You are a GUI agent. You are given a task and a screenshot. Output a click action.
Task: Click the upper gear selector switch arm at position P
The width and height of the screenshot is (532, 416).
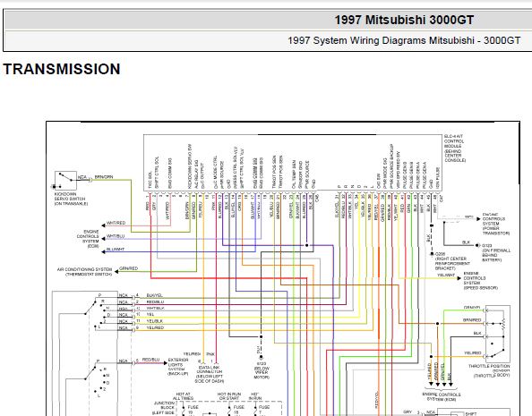click(x=91, y=307)
